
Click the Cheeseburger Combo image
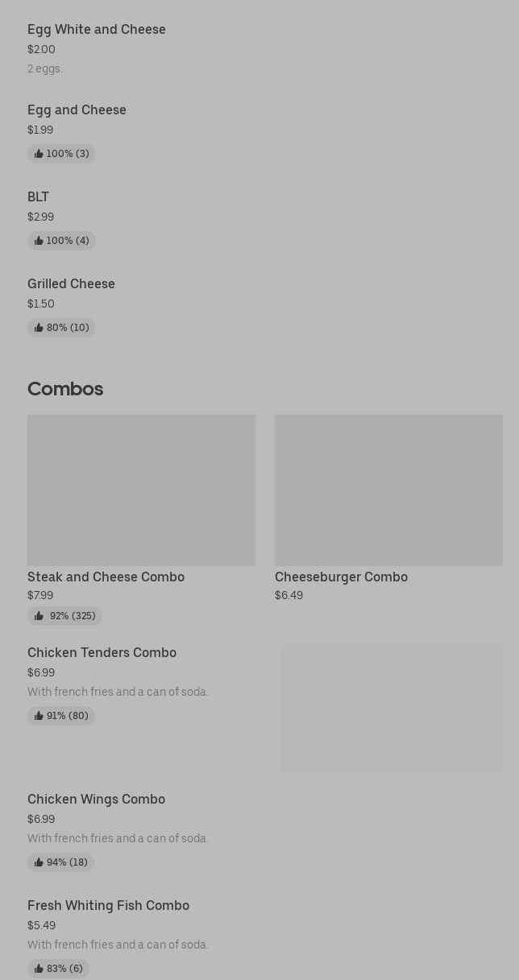[388, 490]
